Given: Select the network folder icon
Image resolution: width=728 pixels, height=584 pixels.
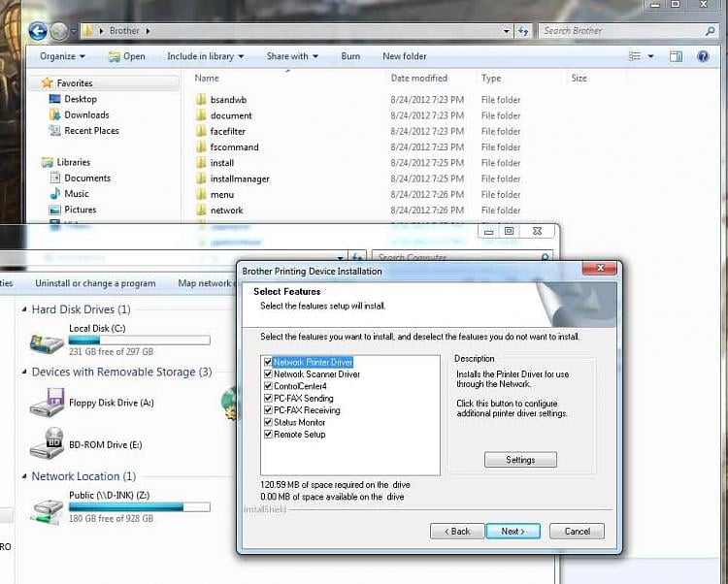Looking at the screenshot, I should (x=201, y=211).
